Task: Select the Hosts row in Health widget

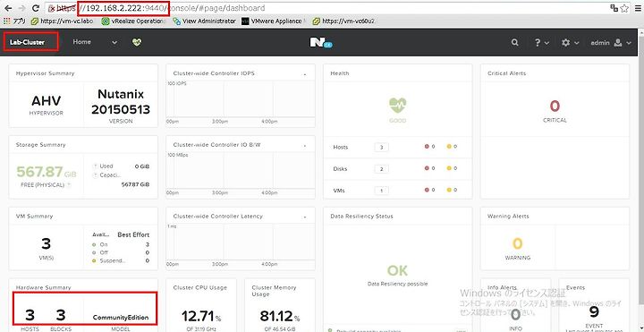Action: (x=397, y=147)
